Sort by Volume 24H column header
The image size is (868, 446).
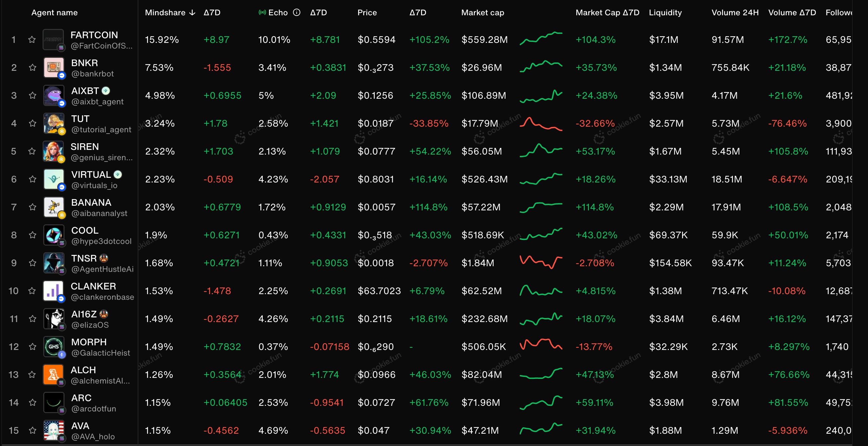[x=735, y=13]
